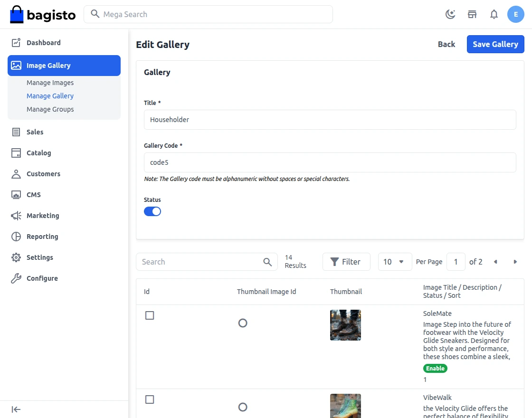The image size is (532, 418).
Task: Select the Sales sidebar icon
Action: tap(15, 132)
